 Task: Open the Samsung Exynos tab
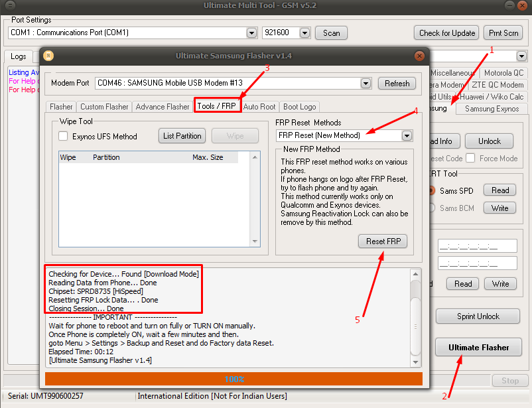492,109
